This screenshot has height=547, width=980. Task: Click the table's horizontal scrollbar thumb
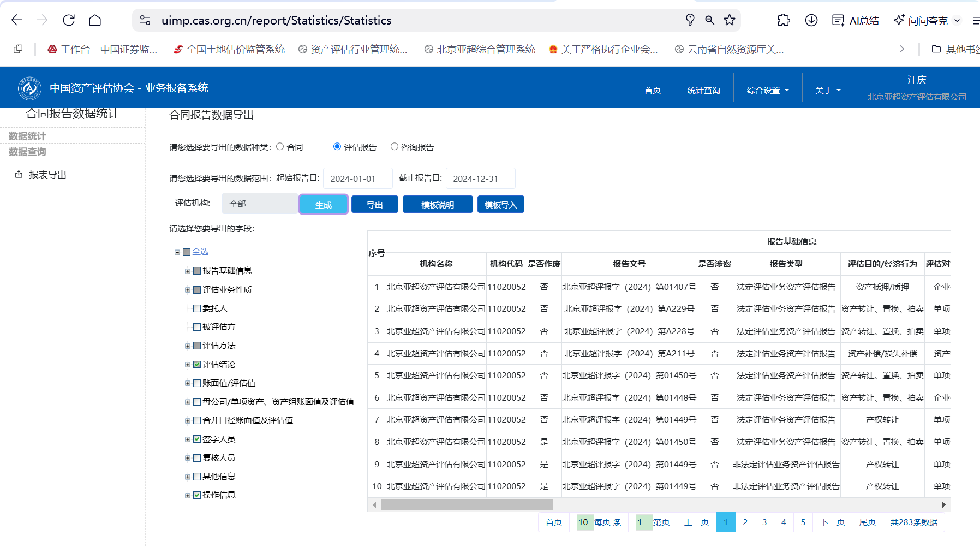[x=467, y=505]
